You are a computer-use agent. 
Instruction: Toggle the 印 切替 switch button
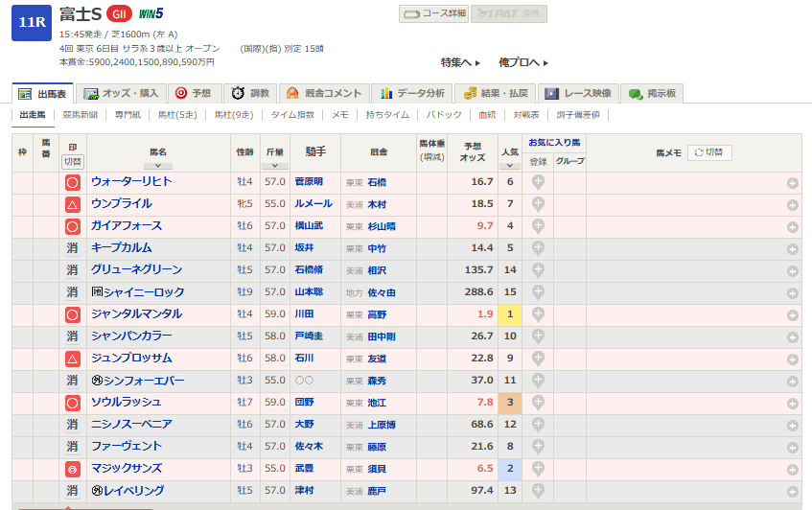coord(73,161)
